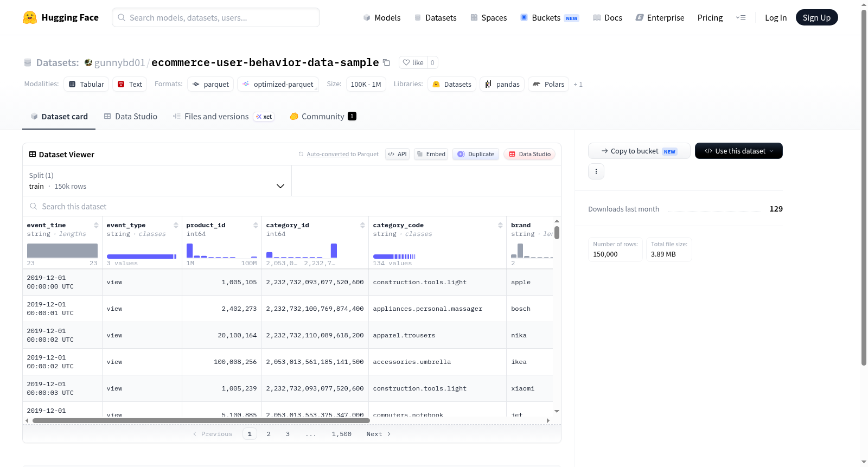Select the Tabular modality tag
The width and height of the screenshot is (868, 467).
click(86, 84)
